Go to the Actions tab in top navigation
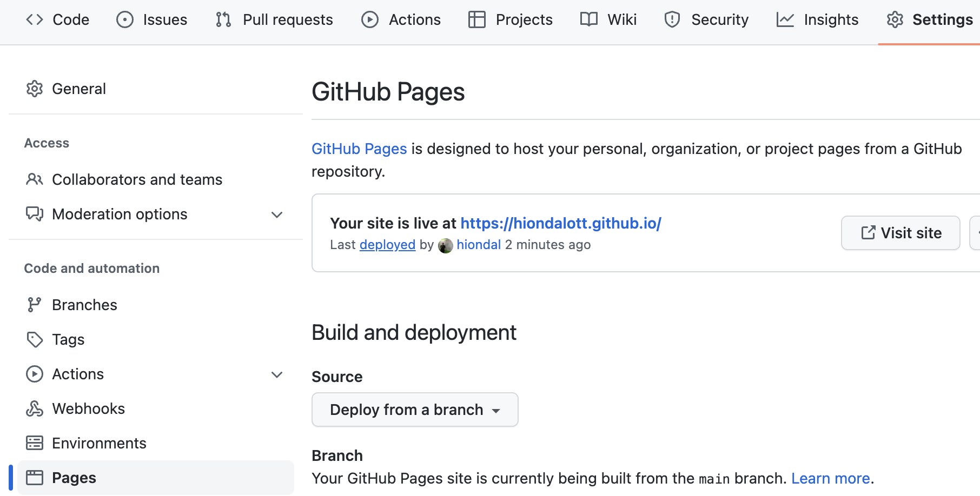Viewport: 980px width, 496px height. coord(401,19)
